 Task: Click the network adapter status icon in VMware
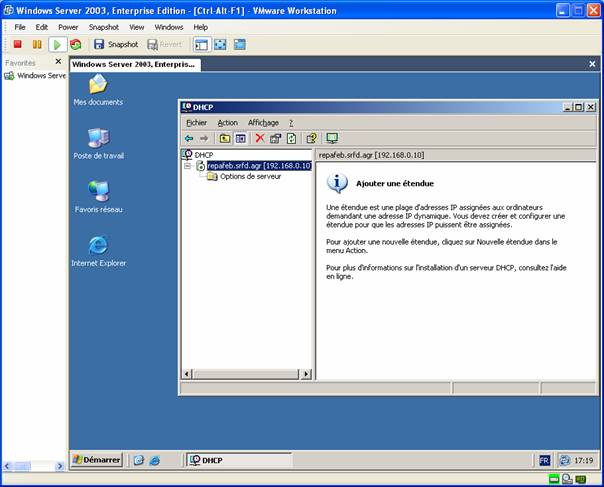tap(567, 479)
